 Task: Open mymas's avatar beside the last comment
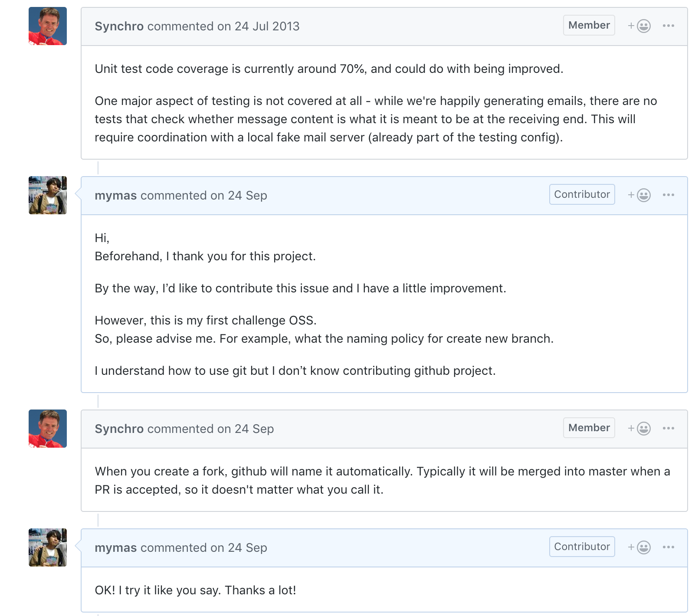[48, 547]
